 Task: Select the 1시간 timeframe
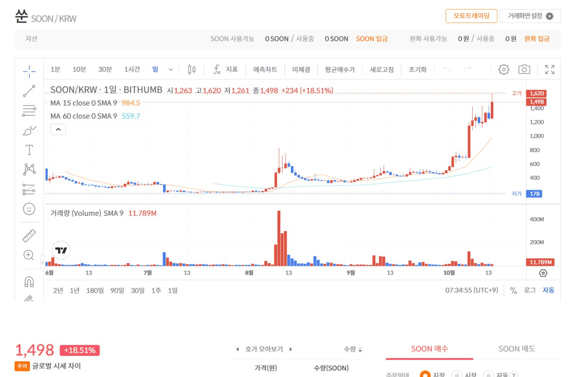click(x=132, y=69)
